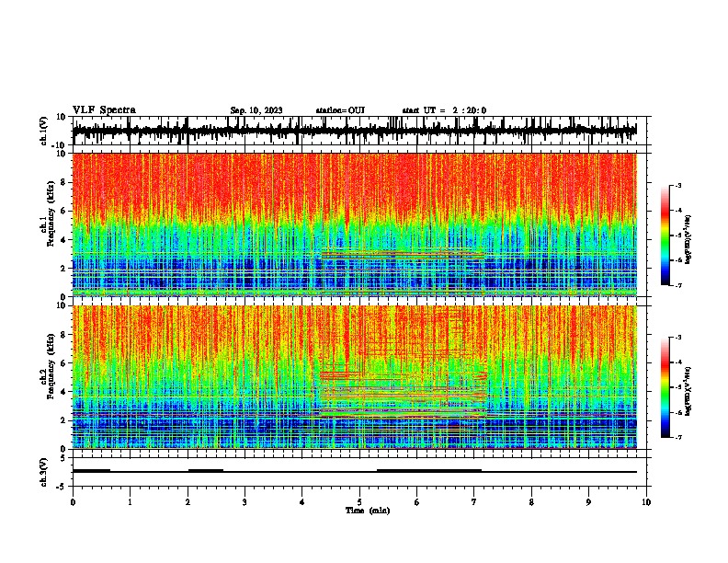728x563 pixels.
Task: Click the "8" frequency tick on ch.1 spectrogram axis
Action: [x=63, y=182]
